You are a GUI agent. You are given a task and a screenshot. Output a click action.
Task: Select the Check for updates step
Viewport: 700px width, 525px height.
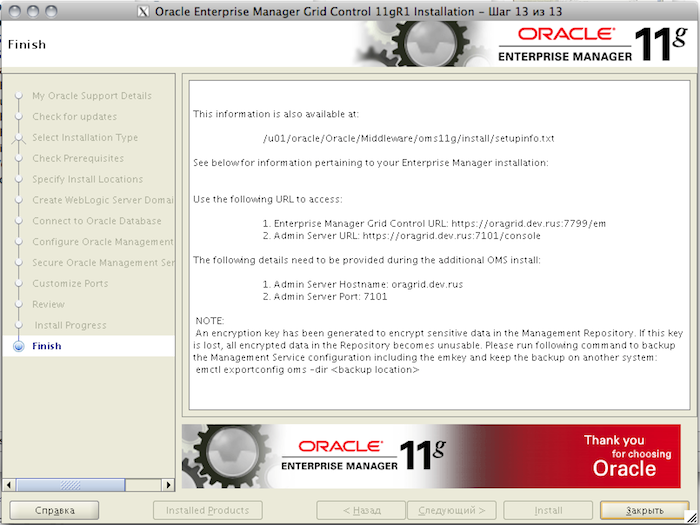[74, 117]
